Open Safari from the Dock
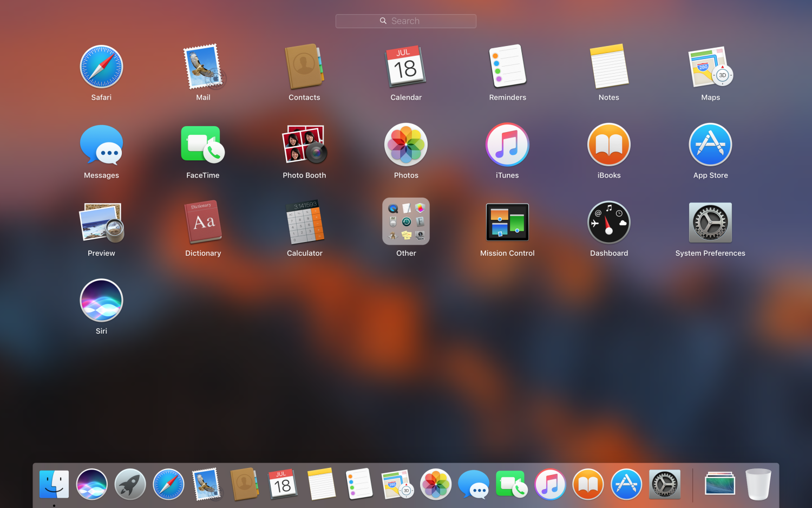812x508 pixels. [168, 484]
